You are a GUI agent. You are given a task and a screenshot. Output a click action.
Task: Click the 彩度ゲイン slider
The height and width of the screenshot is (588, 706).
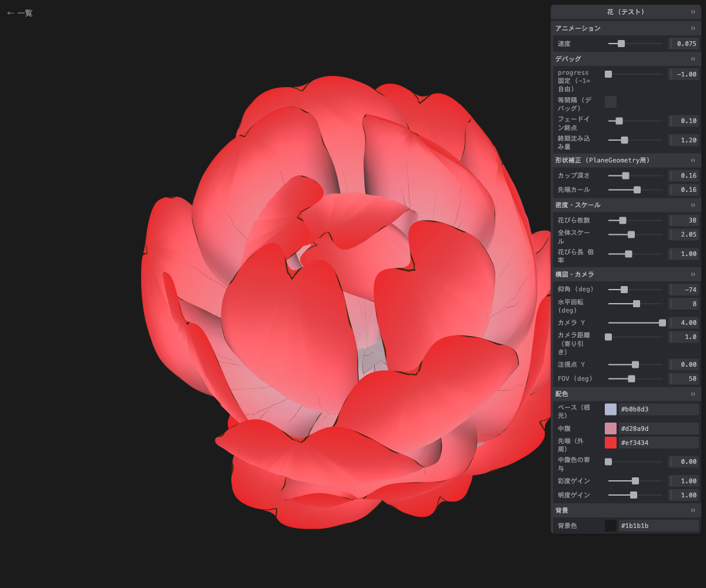pos(635,481)
